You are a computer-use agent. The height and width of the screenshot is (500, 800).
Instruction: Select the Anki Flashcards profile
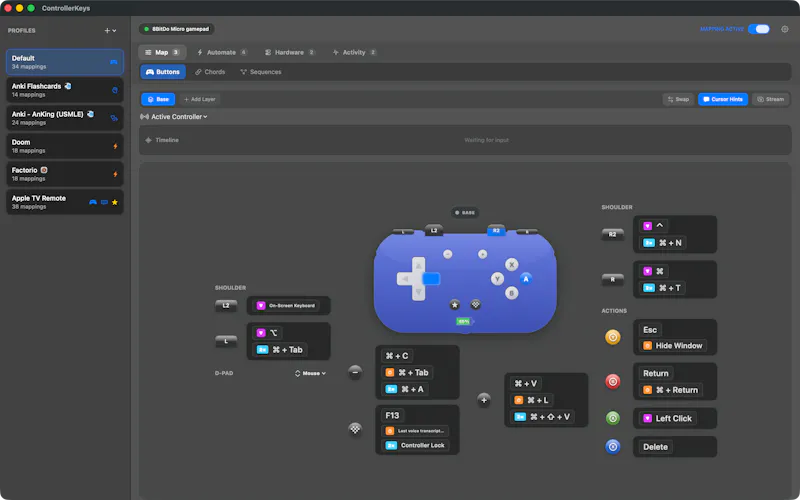[x=65, y=90]
